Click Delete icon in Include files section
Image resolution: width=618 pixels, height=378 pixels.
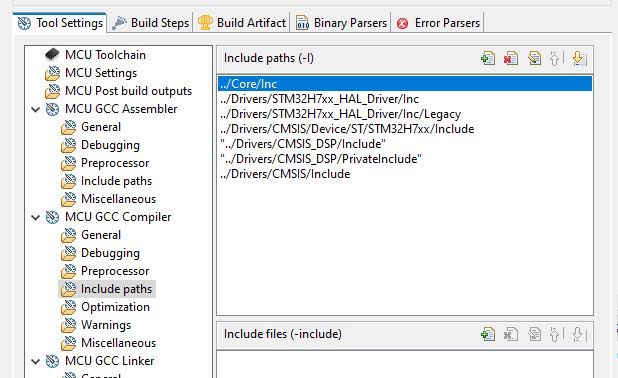[511, 334]
